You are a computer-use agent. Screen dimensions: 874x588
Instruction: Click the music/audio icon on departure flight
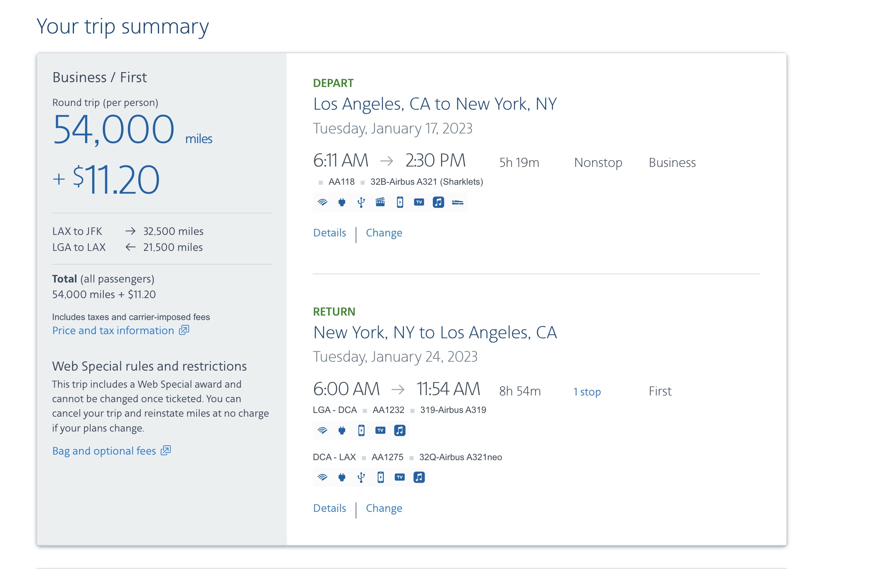pyautogui.click(x=438, y=202)
